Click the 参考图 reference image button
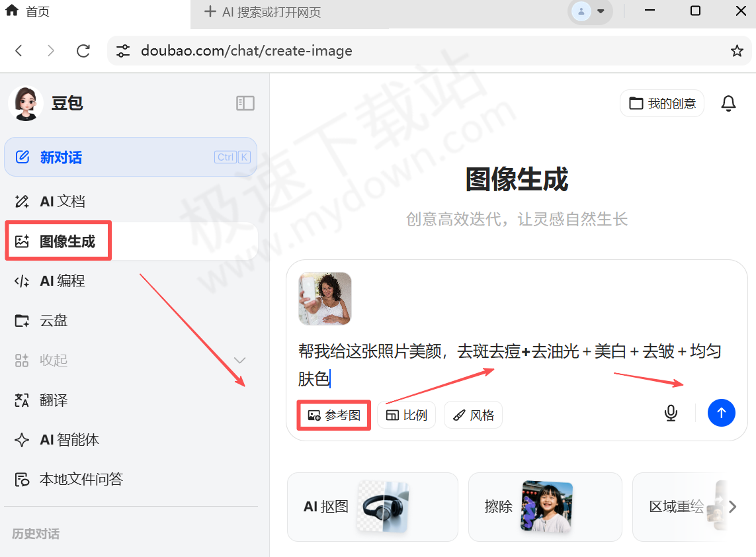Image resolution: width=756 pixels, height=557 pixels. coord(333,415)
